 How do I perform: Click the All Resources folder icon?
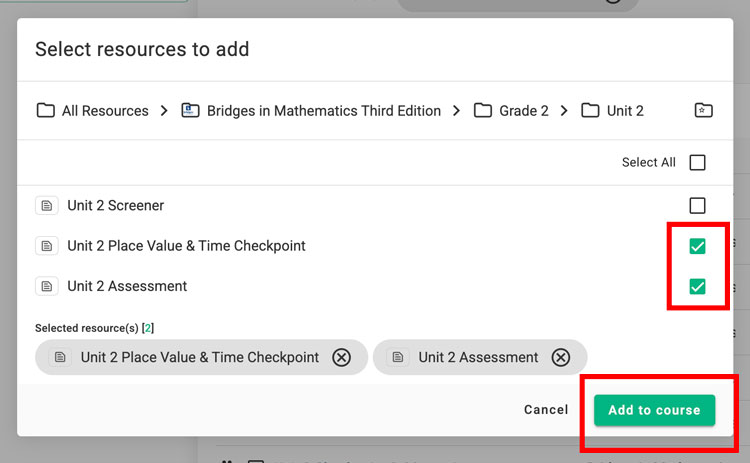pyautogui.click(x=45, y=111)
